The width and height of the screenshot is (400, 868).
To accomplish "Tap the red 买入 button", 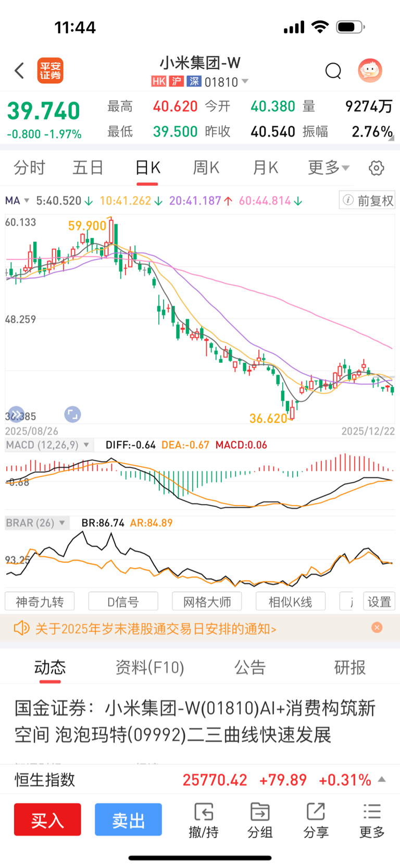I will (47, 820).
